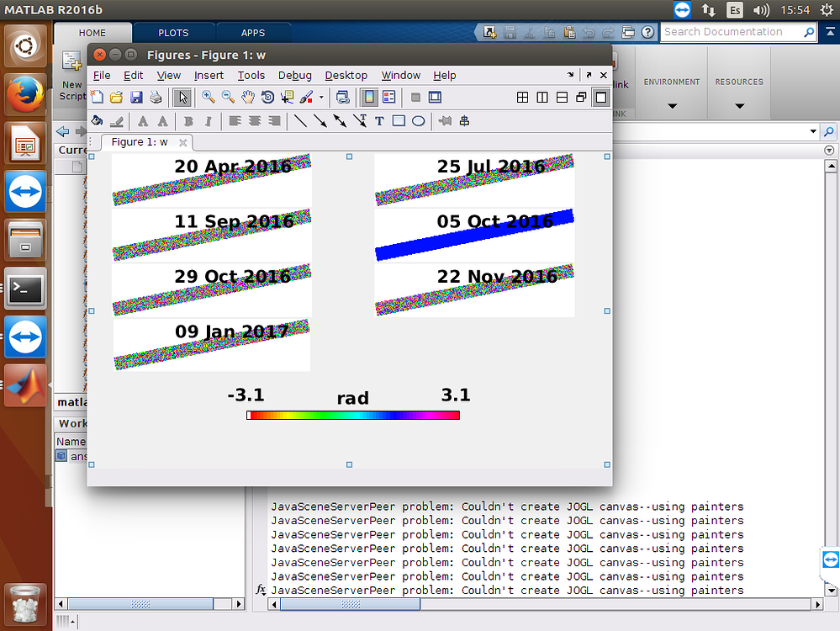Insert a double-arrow annotation

(x=340, y=121)
